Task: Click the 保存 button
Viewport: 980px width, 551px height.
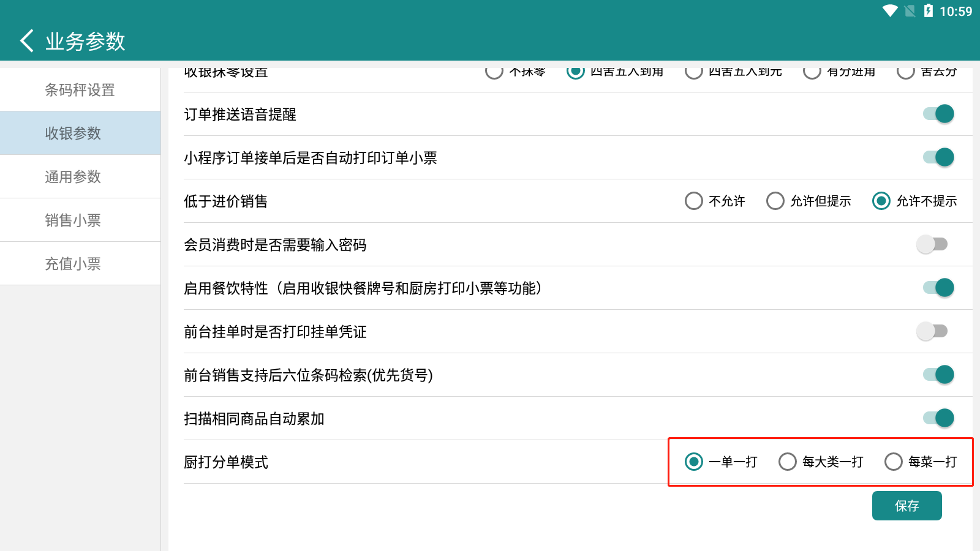Action: coord(907,506)
